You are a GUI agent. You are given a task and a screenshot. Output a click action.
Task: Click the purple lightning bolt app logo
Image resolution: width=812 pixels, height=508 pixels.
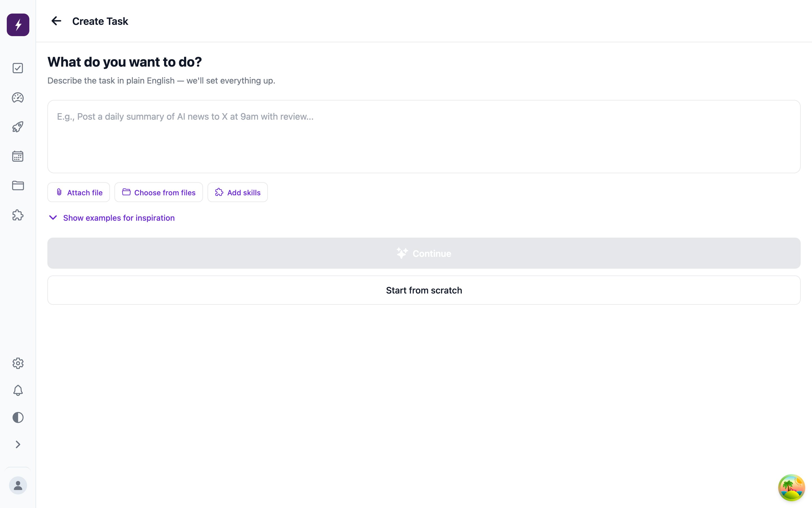click(x=18, y=25)
